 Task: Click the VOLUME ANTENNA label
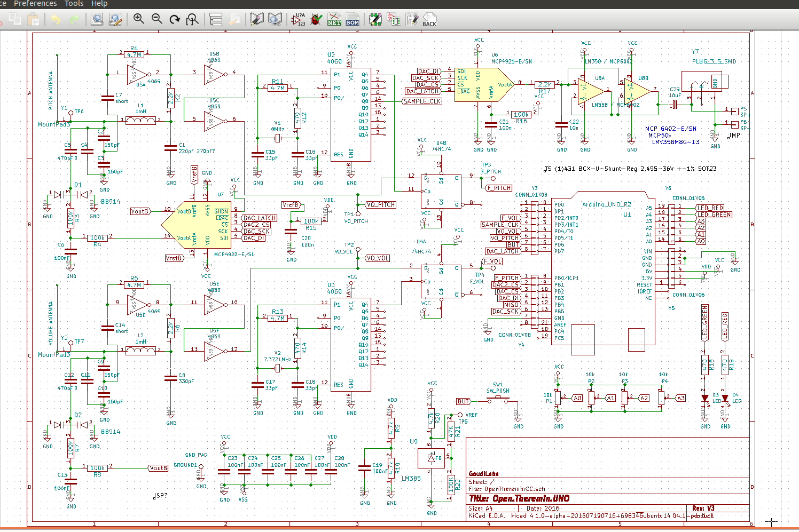point(51,323)
